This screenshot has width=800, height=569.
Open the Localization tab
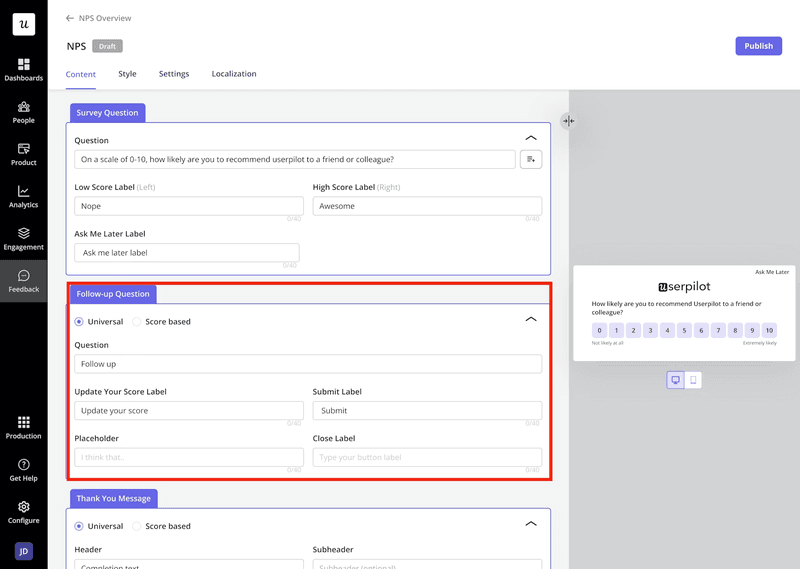point(234,74)
